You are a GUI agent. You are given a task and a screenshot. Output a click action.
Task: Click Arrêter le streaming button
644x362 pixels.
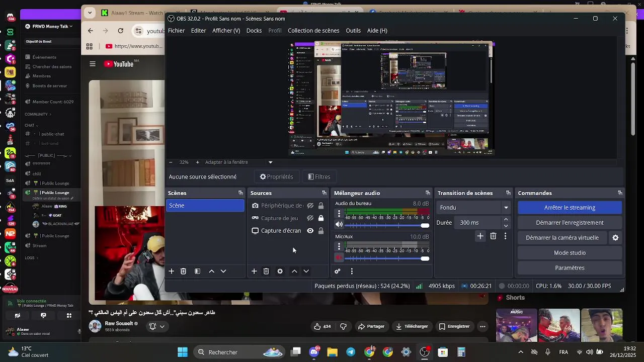[570, 207]
